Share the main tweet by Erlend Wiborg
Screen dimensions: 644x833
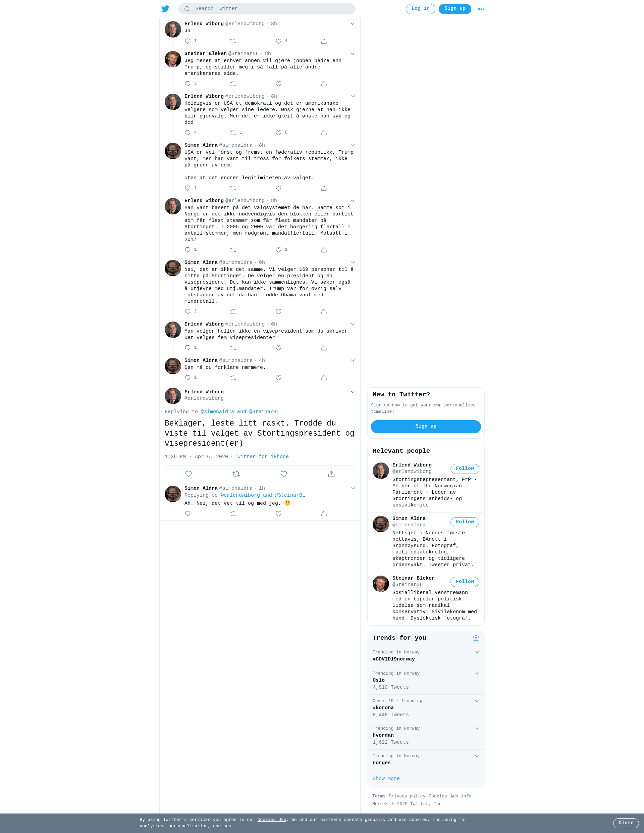click(x=331, y=474)
